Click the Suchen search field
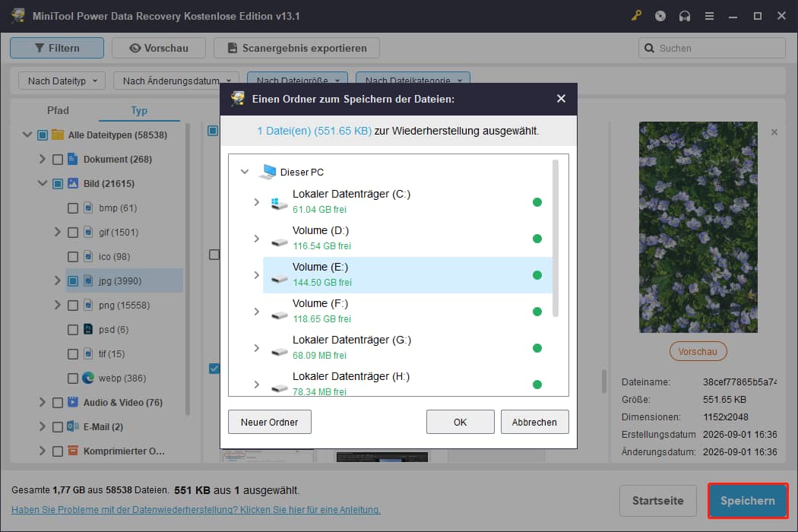Screen dimensions: 798x532 pos(712,48)
